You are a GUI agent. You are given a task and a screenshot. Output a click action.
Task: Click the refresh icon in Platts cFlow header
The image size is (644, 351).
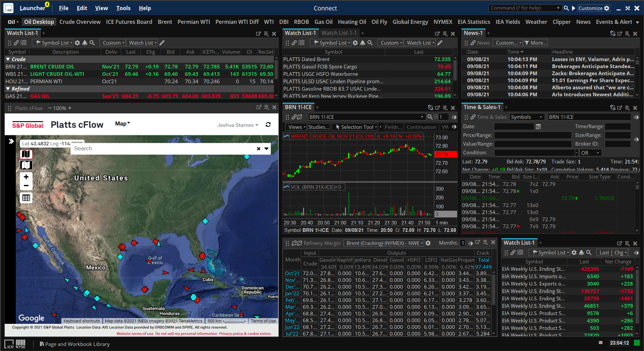click(268, 124)
